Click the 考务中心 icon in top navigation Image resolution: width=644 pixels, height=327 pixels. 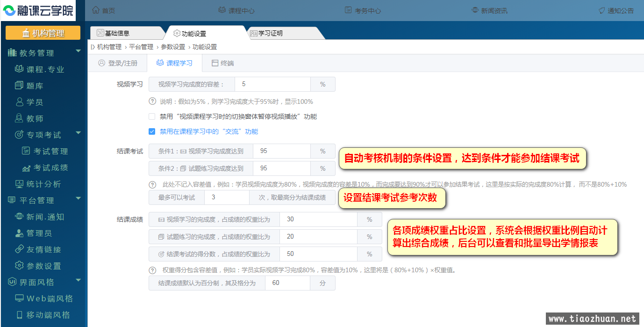[x=348, y=10]
